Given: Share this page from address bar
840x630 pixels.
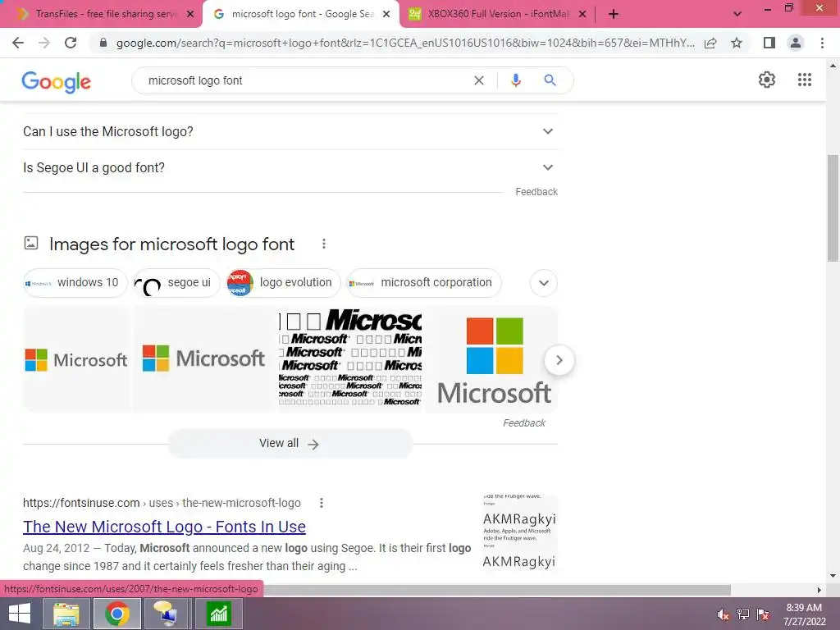Looking at the screenshot, I should point(710,43).
